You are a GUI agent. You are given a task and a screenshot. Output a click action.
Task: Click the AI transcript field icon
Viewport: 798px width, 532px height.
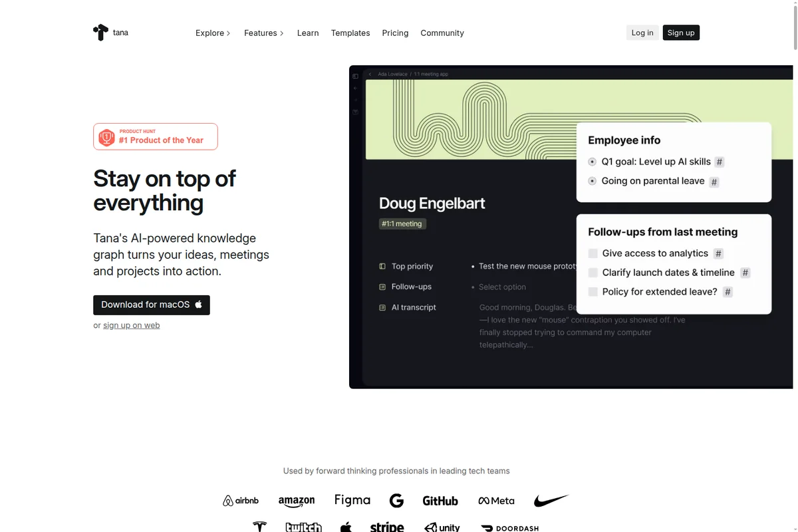tap(382, 307)
